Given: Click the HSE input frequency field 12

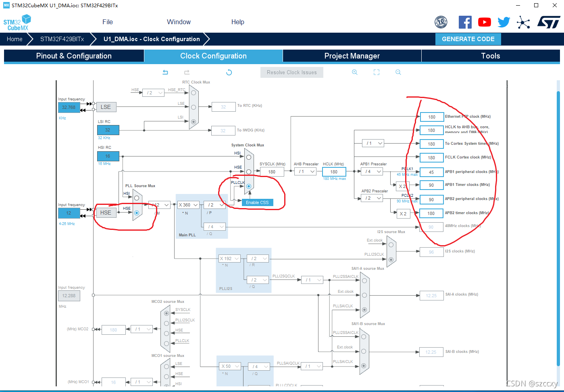Looking at the screenshot, I should [69, 213].
